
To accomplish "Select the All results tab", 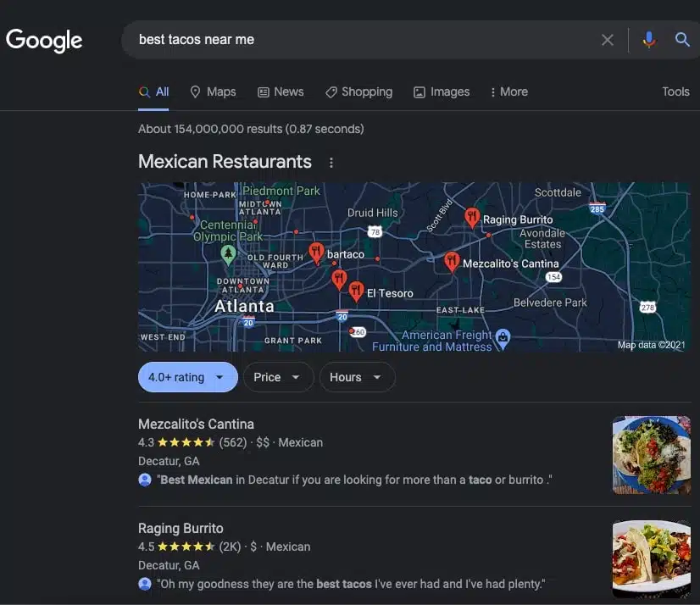I will point(154,92).
